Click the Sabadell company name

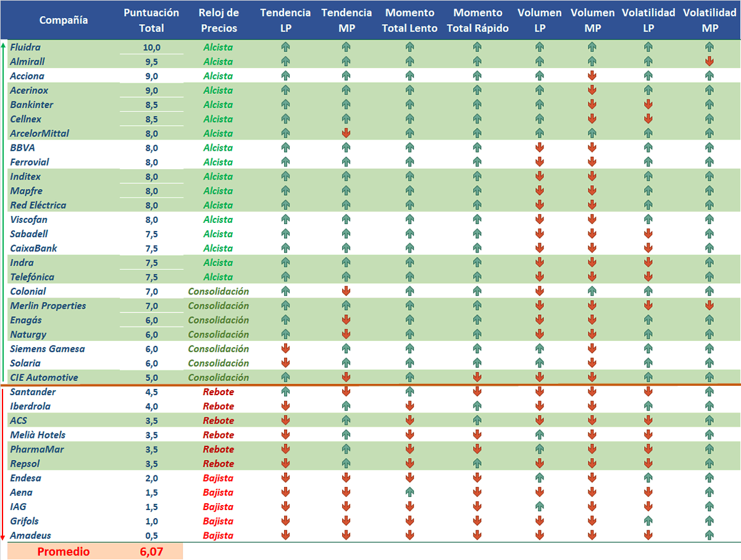click(29, 233)
